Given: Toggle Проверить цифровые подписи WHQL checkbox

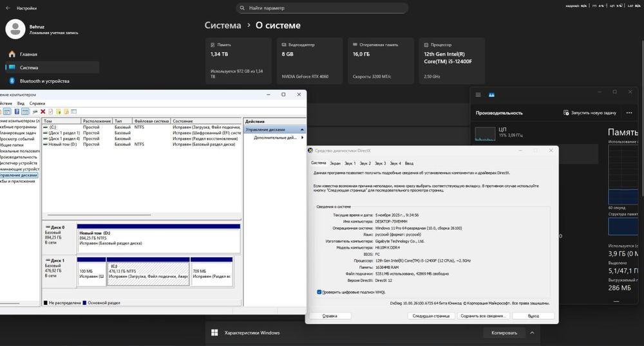Looking at the screenshot, I should pos(319,292).
